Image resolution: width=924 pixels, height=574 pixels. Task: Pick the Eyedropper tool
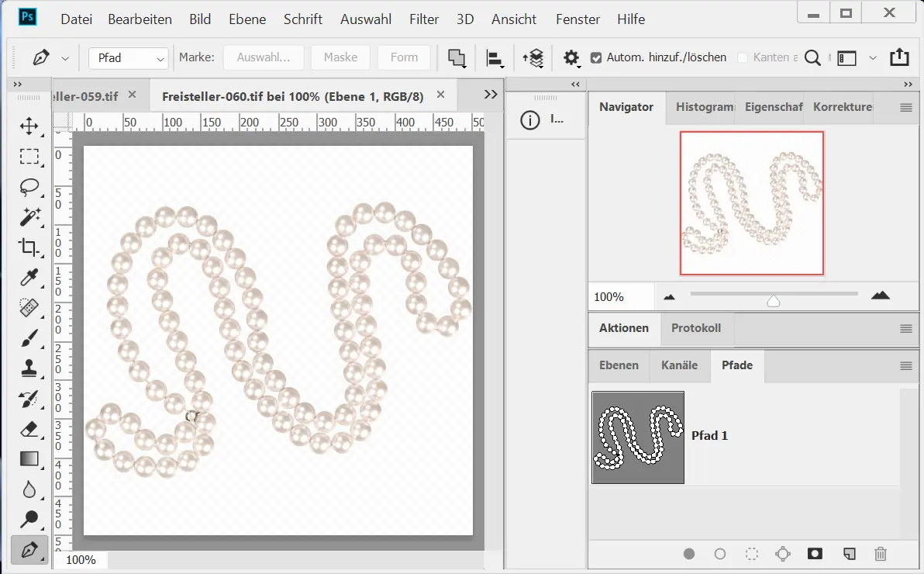coord(29,278)
